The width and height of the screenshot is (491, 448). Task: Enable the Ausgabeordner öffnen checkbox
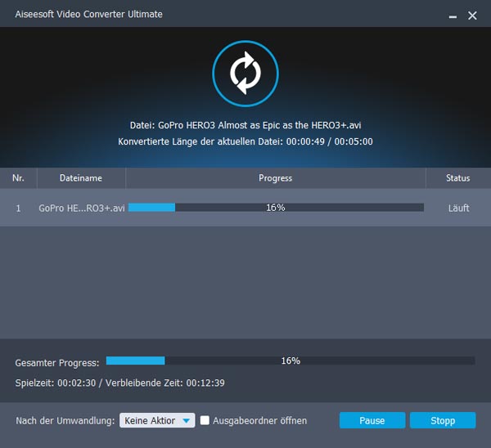[x=206, y=420]
